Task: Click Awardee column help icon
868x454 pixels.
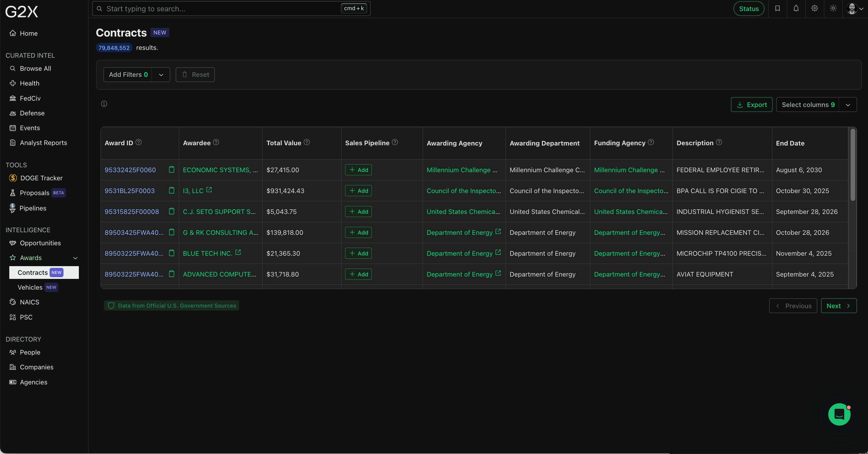Action: tap(216, 142)
